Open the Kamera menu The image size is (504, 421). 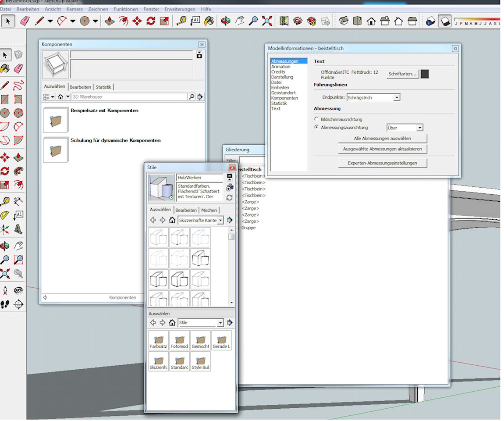click(75, 9)
